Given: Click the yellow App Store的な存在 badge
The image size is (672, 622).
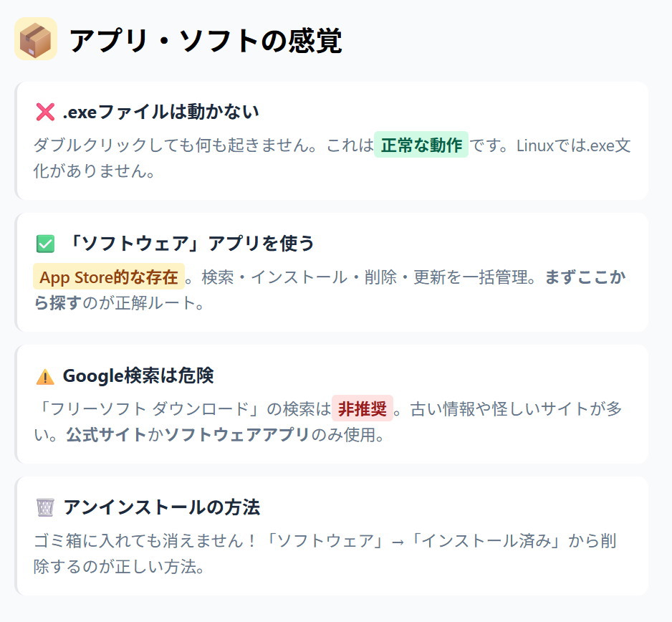Looking at the screenshot, I should pos(109,277).
